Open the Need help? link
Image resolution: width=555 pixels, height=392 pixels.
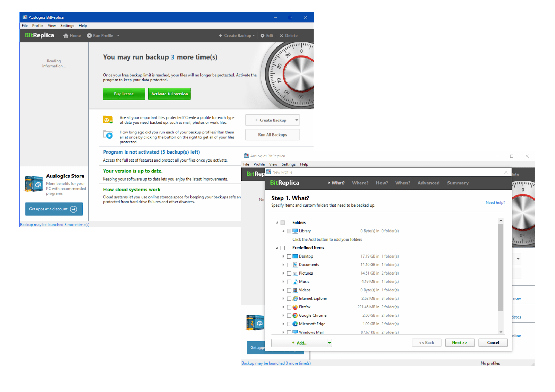(495, 203)
